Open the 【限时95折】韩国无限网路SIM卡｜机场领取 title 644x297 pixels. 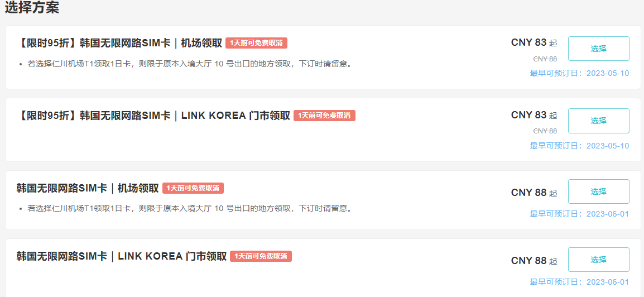click(119, 43)
